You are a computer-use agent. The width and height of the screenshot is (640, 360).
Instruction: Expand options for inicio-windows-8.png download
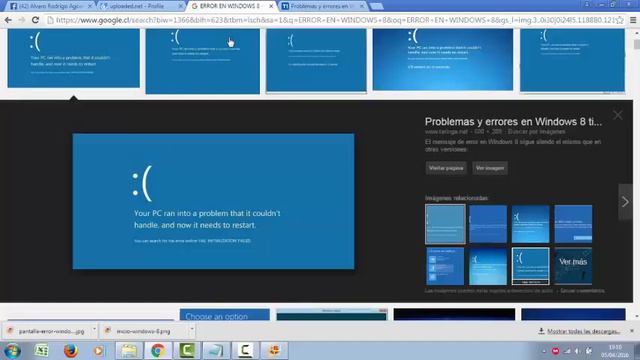(192, 329)
